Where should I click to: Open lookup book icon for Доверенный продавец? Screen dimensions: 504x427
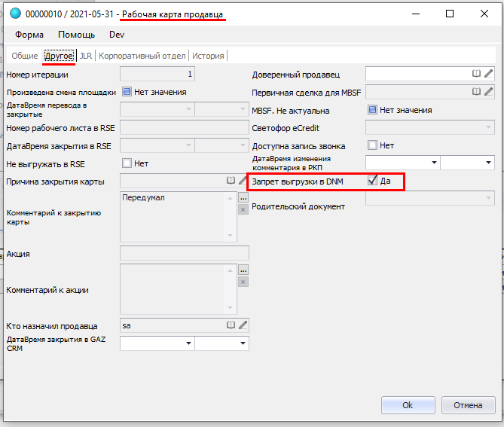pyautogui.click(x=476, y=74)
